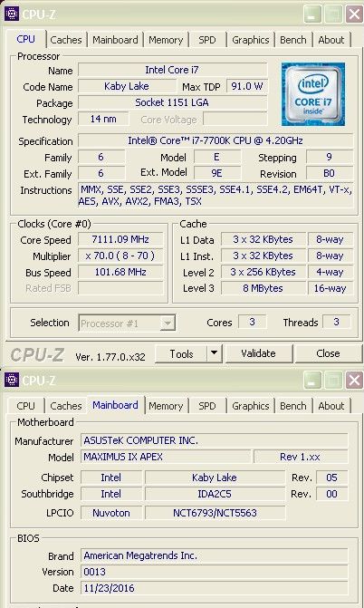Screen dimensions: 364x608
Task: Open the About tab in bottom window
Action: click(331, 406)
